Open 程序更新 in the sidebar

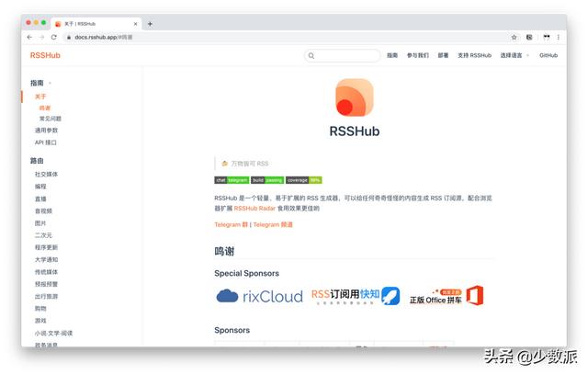coord(46,247)
